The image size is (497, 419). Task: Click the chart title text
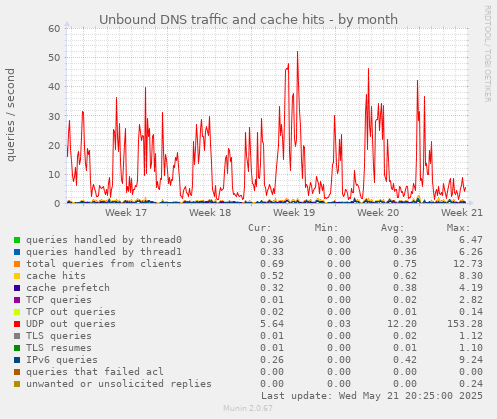pos(248,19)
